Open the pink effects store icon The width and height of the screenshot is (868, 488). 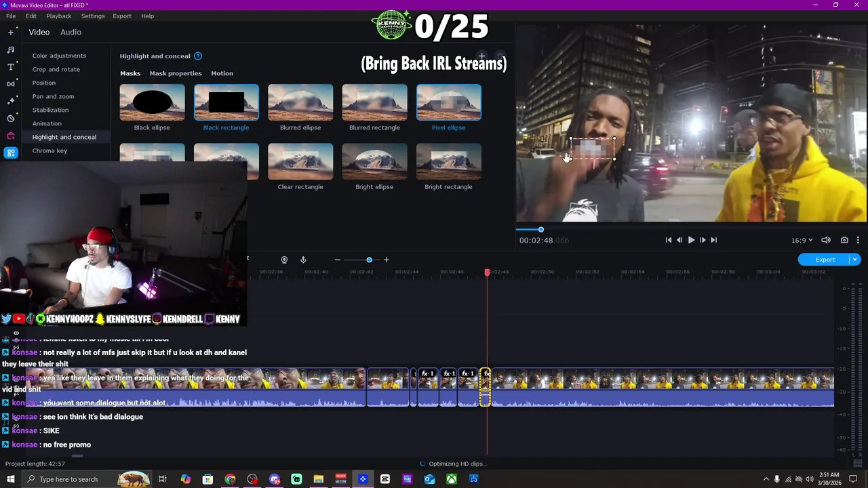11,136
